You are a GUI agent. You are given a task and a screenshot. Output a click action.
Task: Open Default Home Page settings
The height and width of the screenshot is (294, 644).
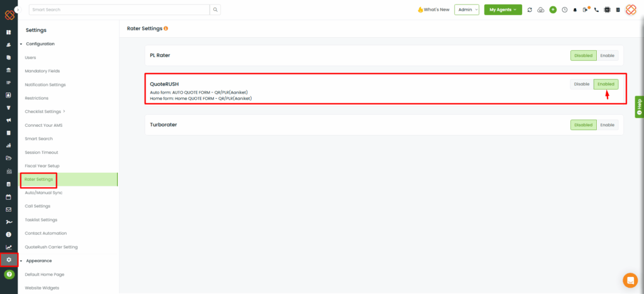(x=45, y=275)
